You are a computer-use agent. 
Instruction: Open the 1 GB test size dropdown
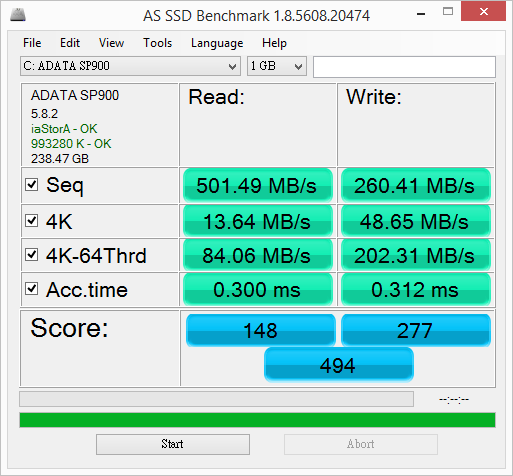pos(277,66)
